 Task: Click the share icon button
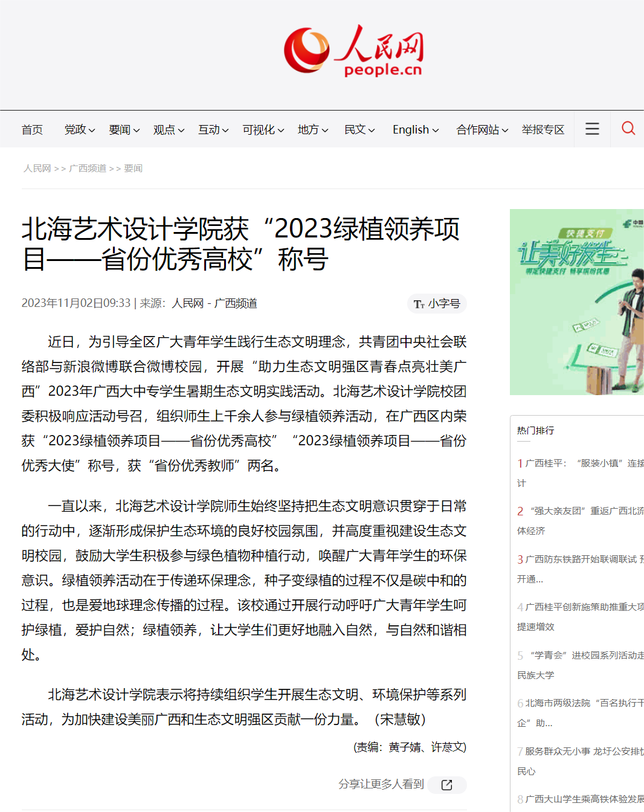[x=446, y=785]
